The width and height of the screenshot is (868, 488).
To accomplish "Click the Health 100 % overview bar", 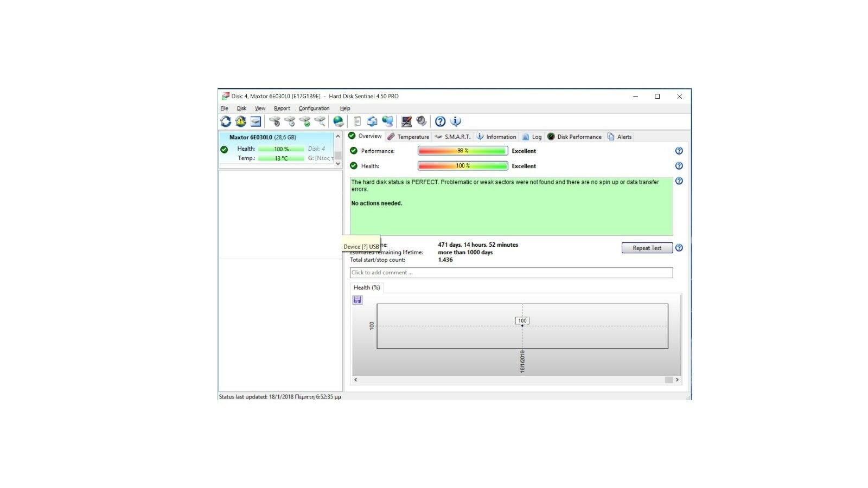I will point(463,166).
